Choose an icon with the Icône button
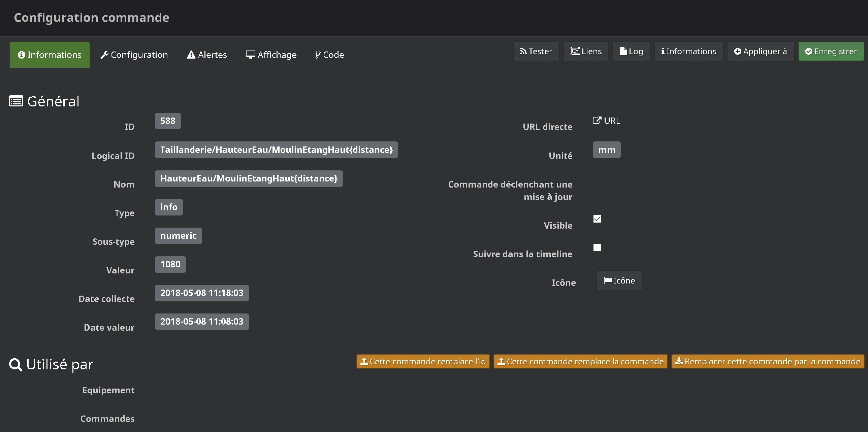Screen dimensions: 868x432 pyautogui.click(x=619, y=280)
